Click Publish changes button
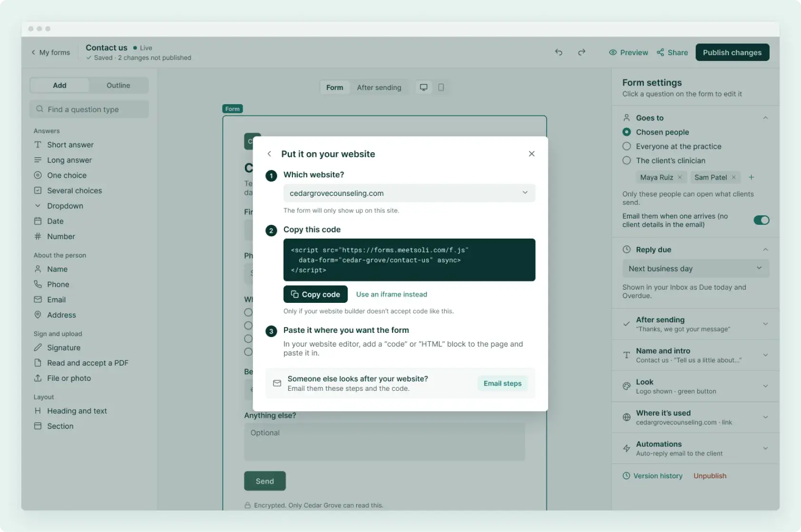Screen dimensions: 801x532 pyautogui.click(x=732, y=52)
